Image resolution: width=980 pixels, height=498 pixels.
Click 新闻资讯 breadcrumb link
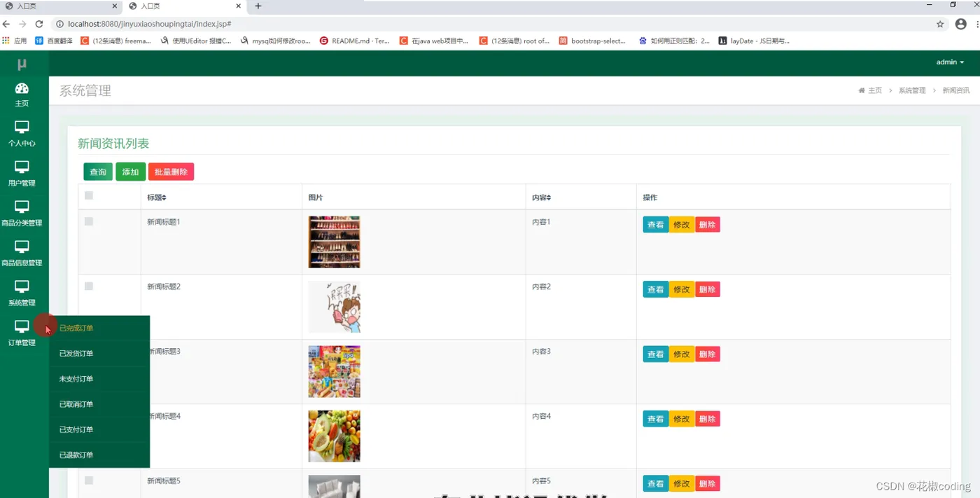click(956, 90)
